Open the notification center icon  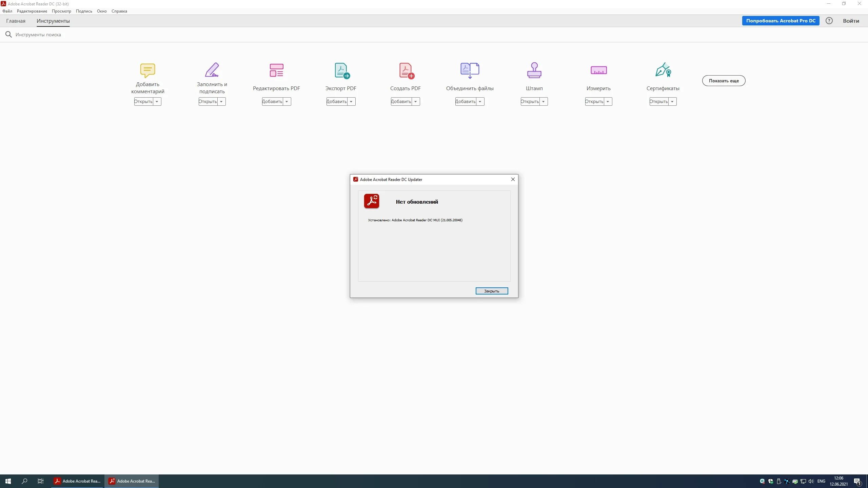click(857, 481)
